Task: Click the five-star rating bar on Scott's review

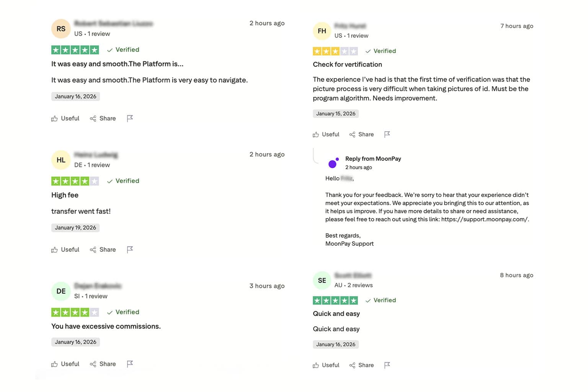Action: [x=335, y=300]
